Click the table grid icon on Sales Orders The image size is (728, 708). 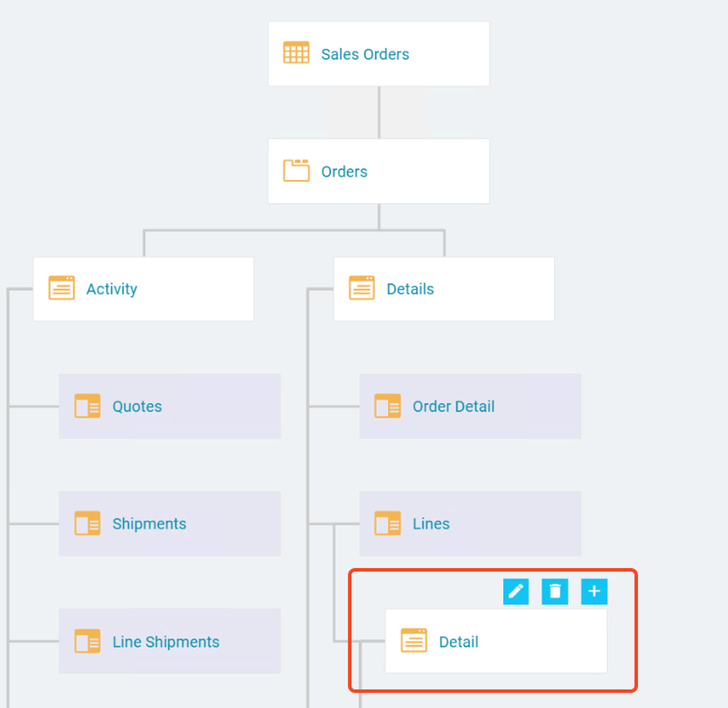tap(296, 52)
